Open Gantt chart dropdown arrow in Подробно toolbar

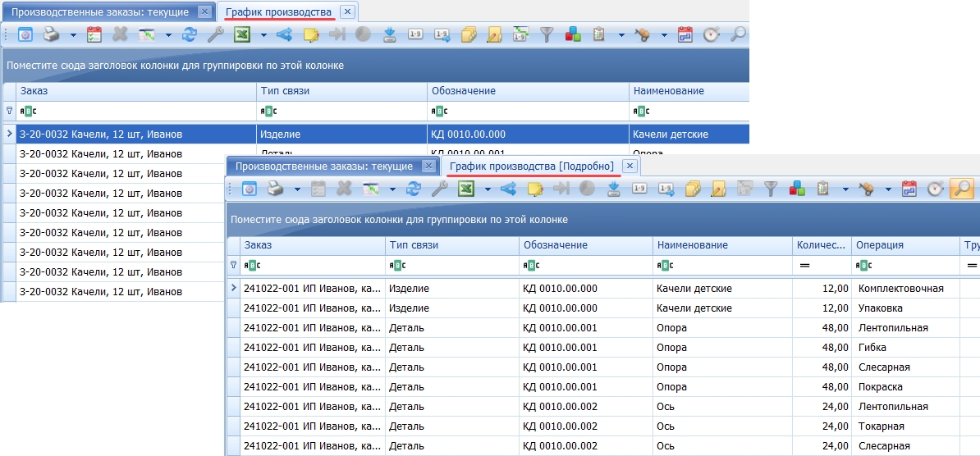(393, 189)
